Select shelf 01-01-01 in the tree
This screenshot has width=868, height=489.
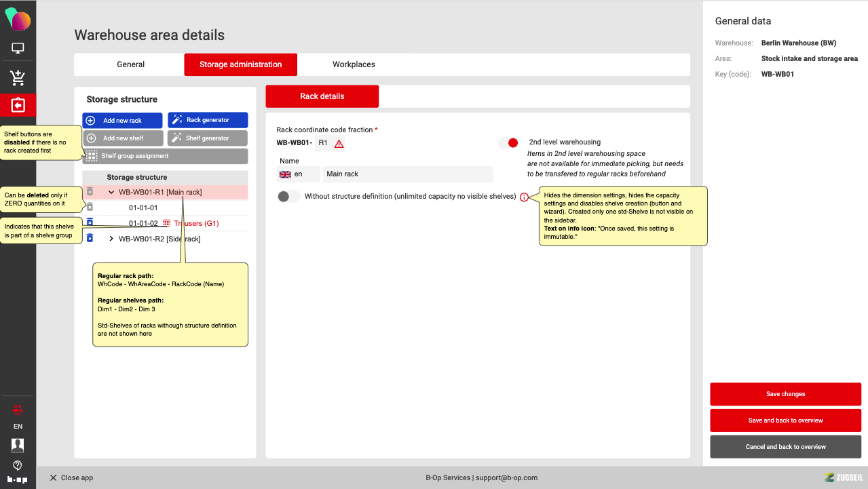pos(143,208)
